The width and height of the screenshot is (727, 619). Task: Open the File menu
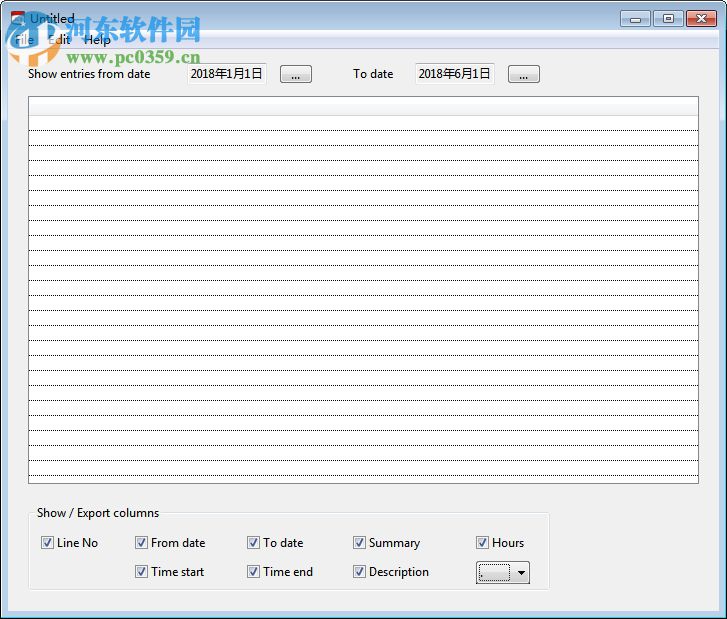click(x=24, y=40)
